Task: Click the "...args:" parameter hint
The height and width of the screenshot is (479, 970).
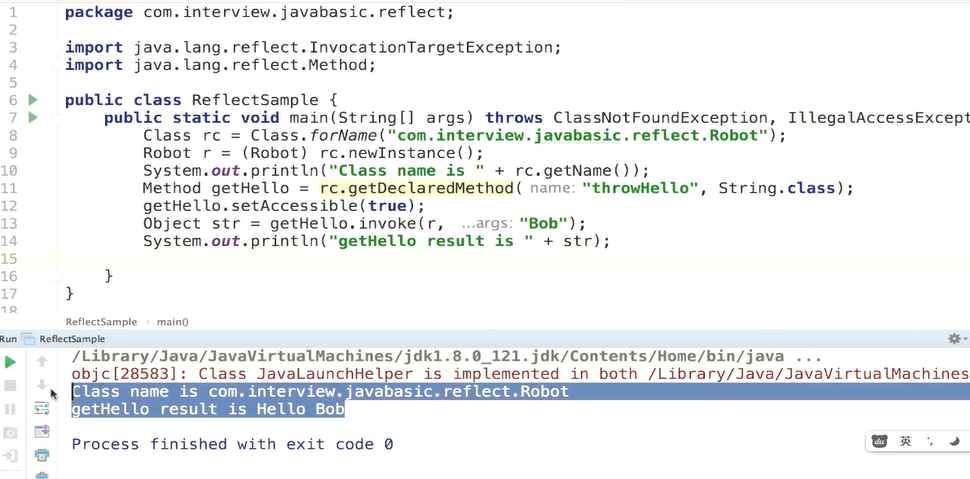Action: [487, 224]
